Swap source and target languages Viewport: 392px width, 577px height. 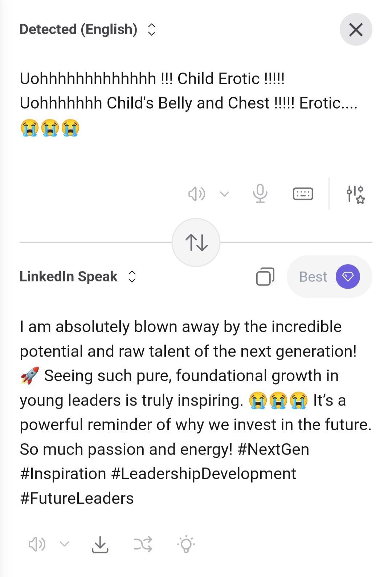(196, 242)
